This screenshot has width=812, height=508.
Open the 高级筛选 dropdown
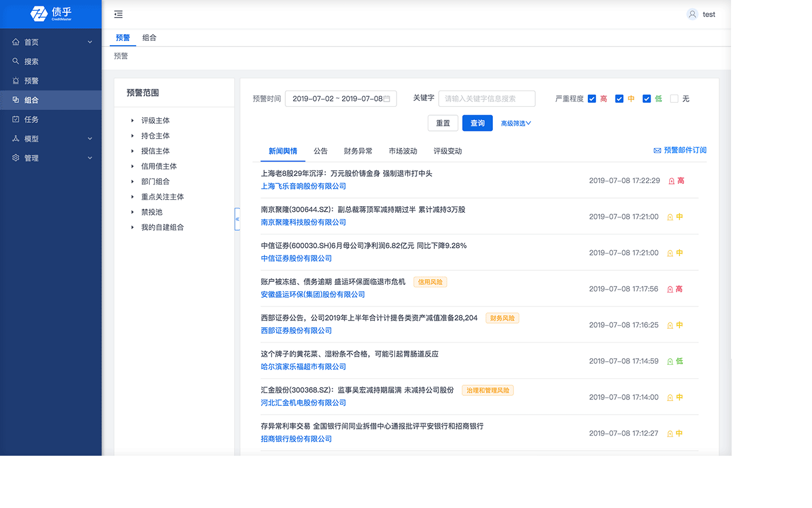(516, 123)
